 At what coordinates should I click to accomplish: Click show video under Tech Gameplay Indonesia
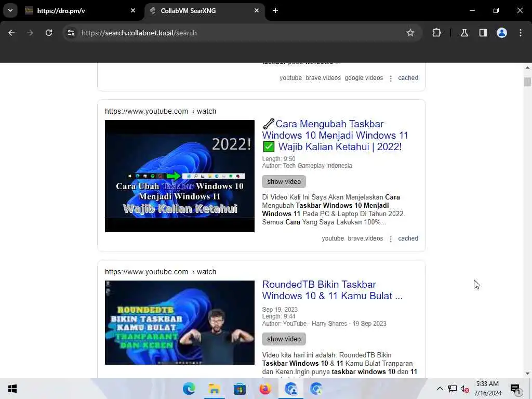(x=284, y=181)
